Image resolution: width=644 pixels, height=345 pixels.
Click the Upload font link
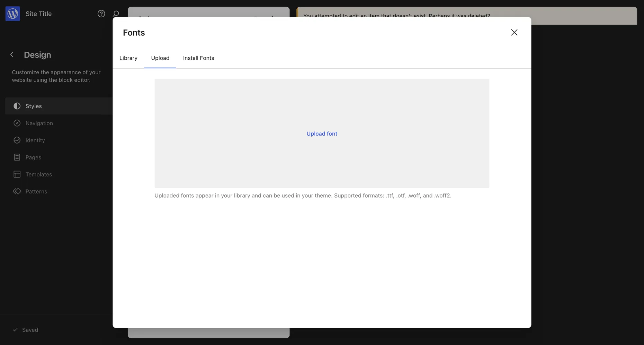click(x=322, y=133)
